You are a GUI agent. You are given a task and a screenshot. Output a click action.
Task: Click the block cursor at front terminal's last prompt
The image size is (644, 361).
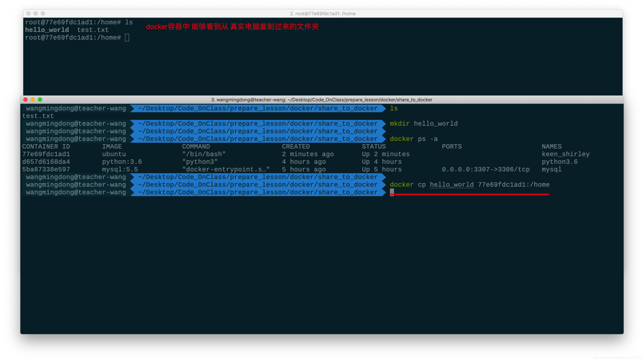(x=392, y=192)
